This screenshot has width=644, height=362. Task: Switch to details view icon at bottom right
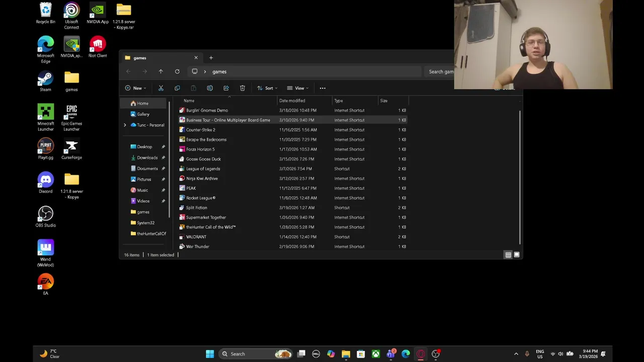tap(508, 255)
